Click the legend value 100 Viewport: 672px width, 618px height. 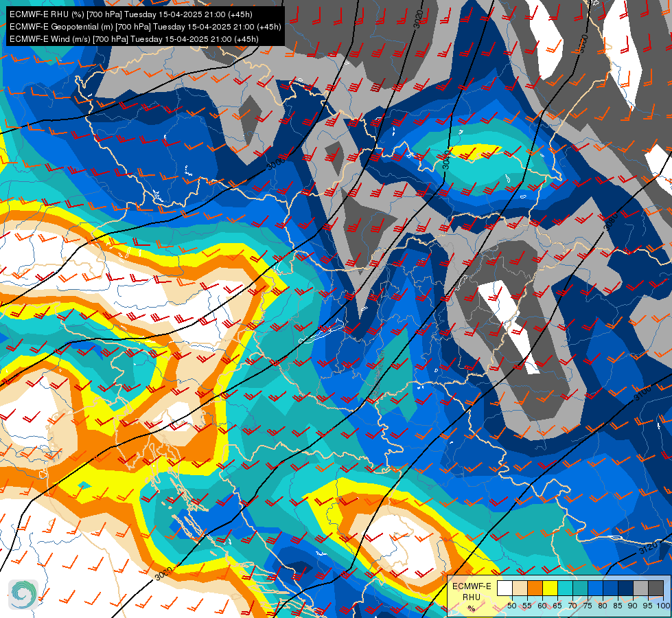point(663,606)
